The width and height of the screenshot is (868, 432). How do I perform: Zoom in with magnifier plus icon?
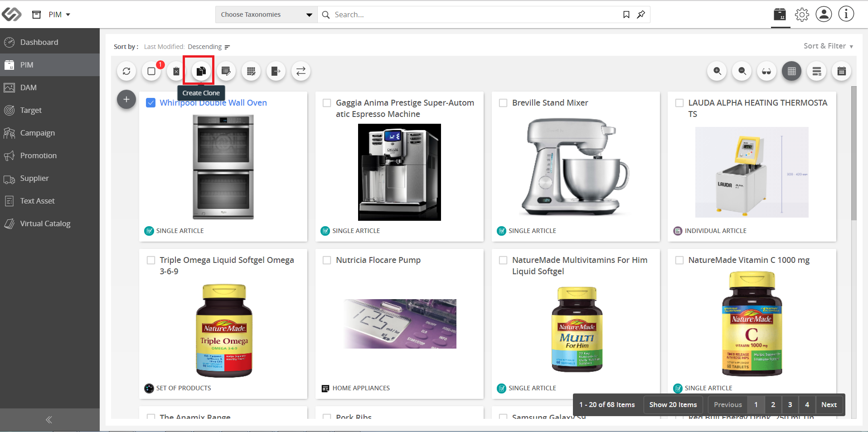717,71
